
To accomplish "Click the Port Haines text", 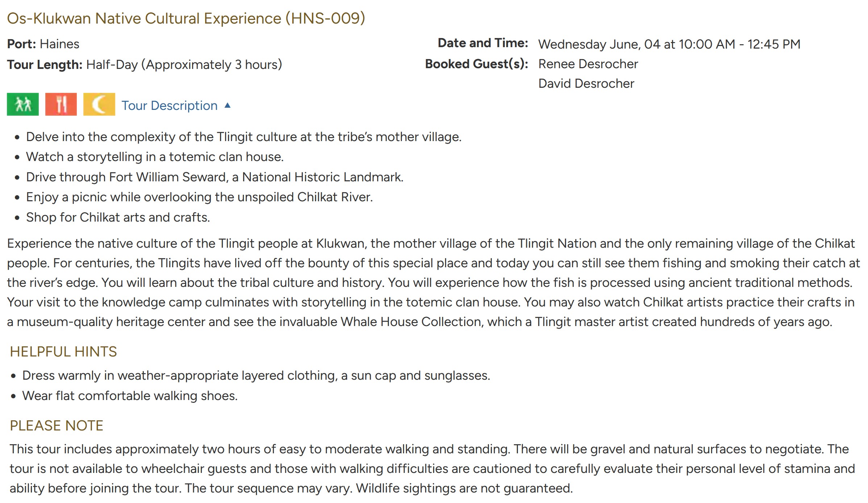I will click(43, 44).
